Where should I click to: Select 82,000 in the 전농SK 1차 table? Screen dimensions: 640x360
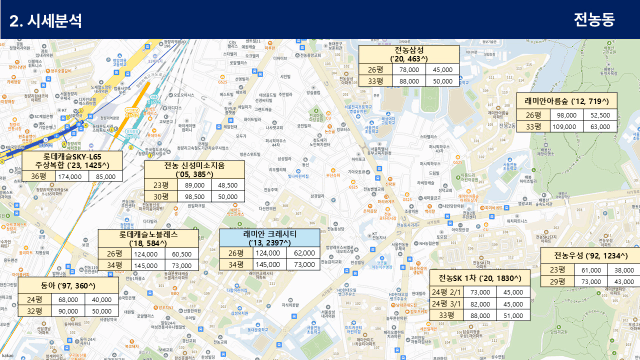click(480, 304)
